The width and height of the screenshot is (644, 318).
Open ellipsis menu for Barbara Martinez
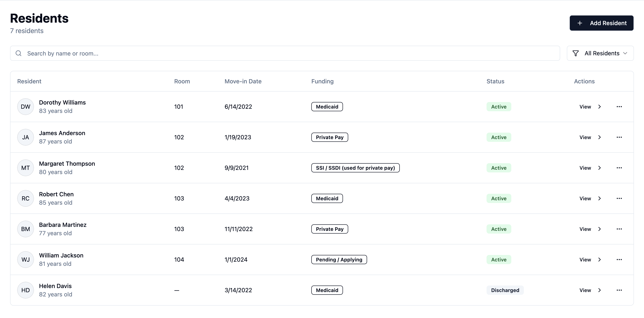tap(619, 229)
